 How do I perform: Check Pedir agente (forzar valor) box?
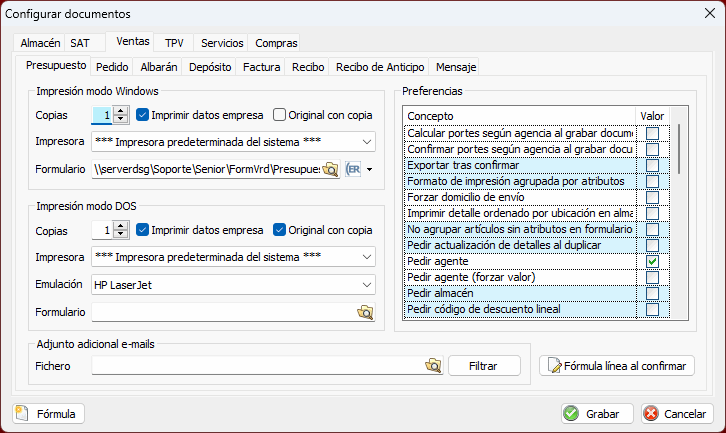[652, 277]
